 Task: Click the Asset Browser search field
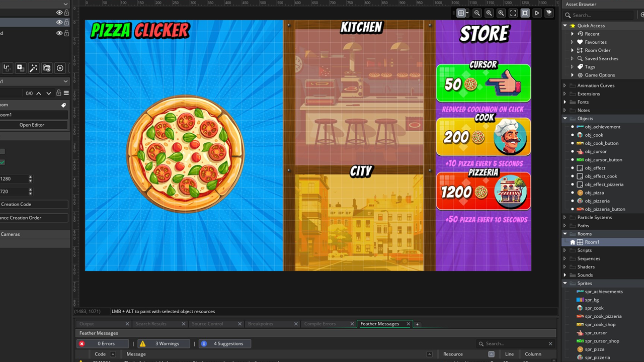point(599,15)
